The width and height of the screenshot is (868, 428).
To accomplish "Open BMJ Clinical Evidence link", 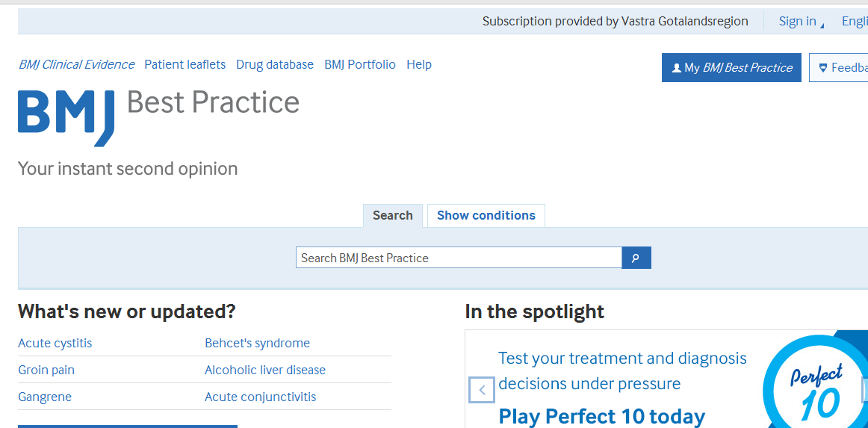I will click(x=76, y=65).
